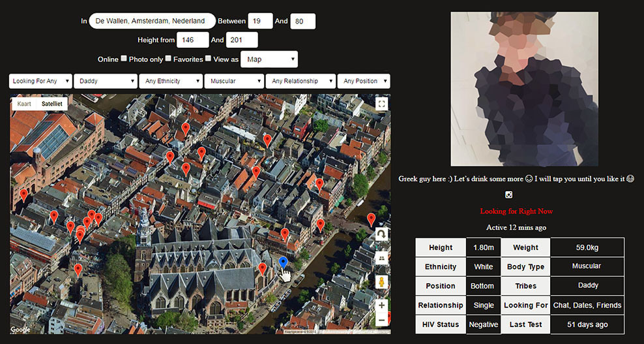Switch to Kaart map type
The width and height of the screenshot is (644, 344).
(x=24, y=104)
